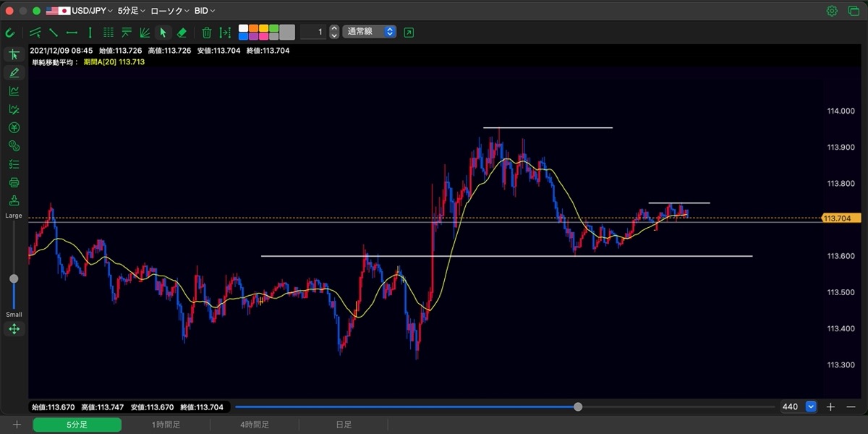Toggle the drawing pencil toolbar icon
868x434 pixels.
(x=14, y=72)
